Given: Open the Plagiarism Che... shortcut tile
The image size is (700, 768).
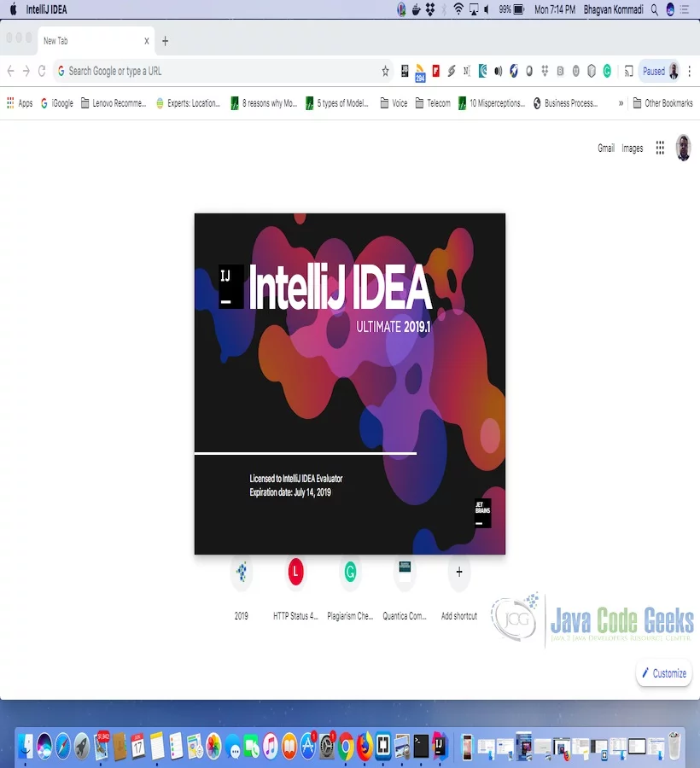Looking at the screenshot, I should pyautogui.click(x=350, y=591).
